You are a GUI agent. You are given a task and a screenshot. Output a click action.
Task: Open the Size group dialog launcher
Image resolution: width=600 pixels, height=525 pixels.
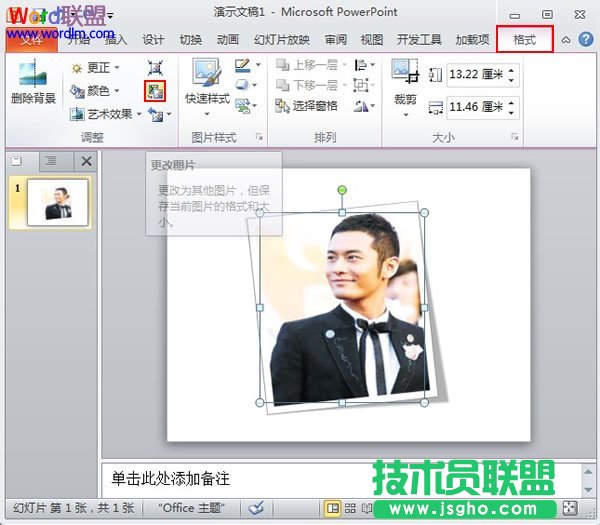point(516,136)
